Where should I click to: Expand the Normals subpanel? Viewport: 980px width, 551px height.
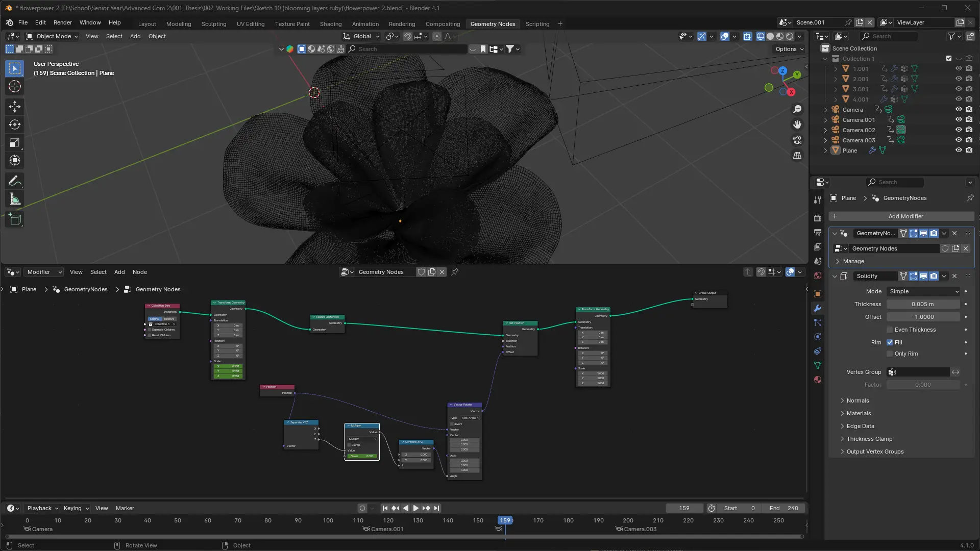pyautogui.click(x=857, y=400)
